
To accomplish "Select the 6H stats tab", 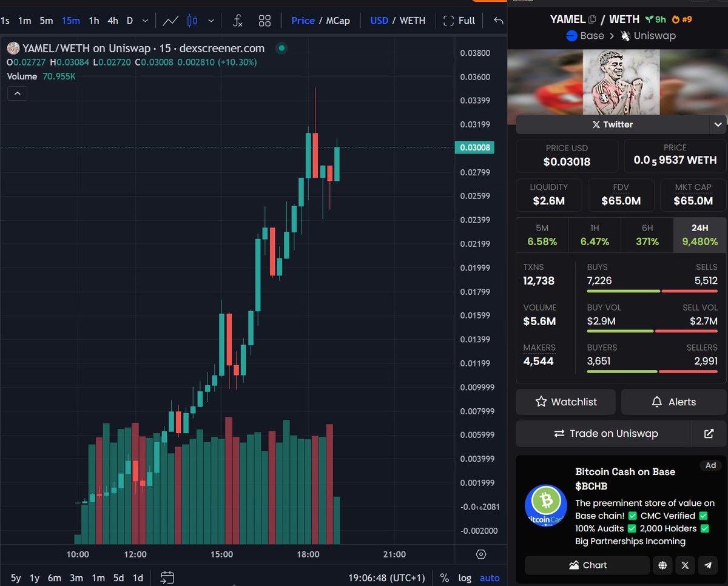I will [x=647, y=235].
